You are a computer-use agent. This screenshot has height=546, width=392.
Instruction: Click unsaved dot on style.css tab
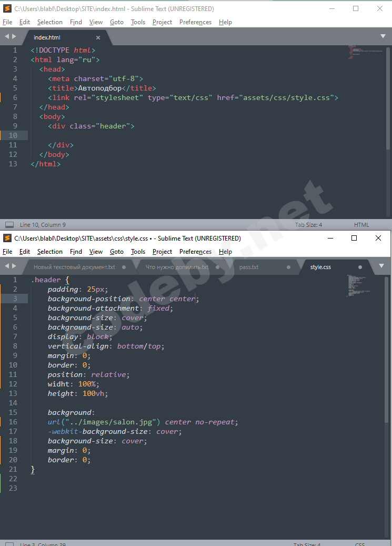(x=360, y=267)
